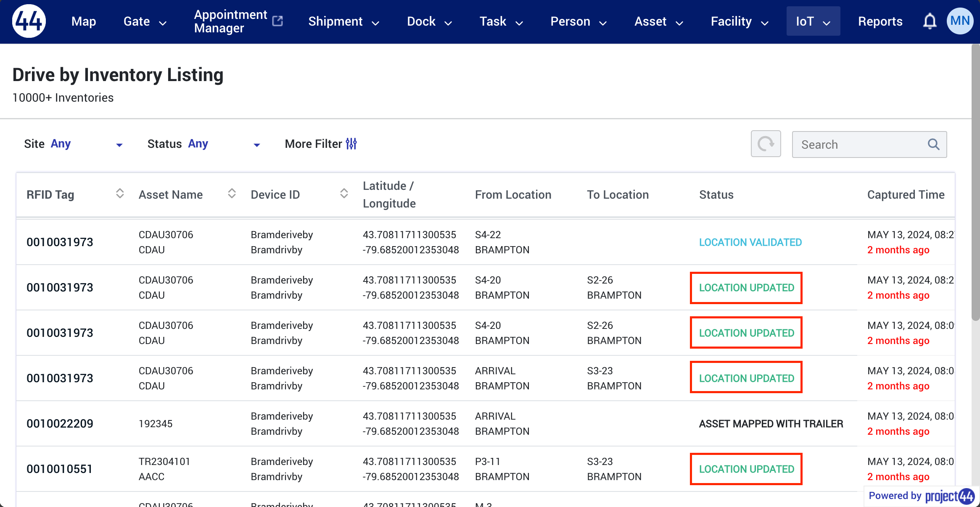980x507 pixels.
Task: Sort by Asset Name column arrows
Action: click(x=232, y=193)
